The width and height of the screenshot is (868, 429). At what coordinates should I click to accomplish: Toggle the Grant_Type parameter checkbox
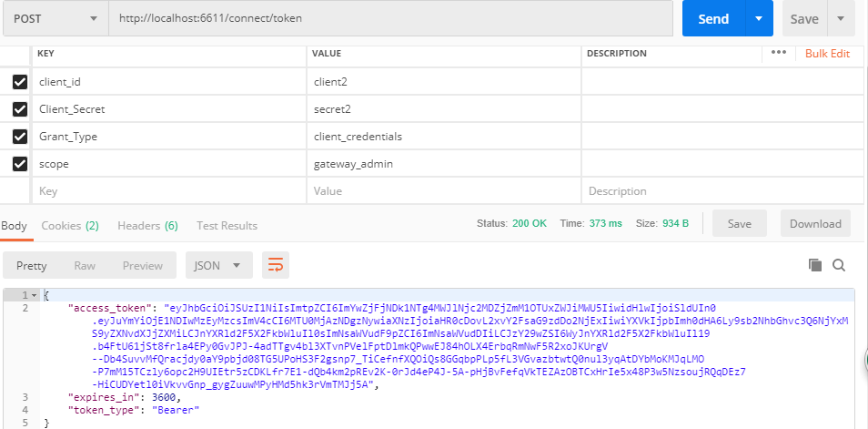click(x=20, y=137)
